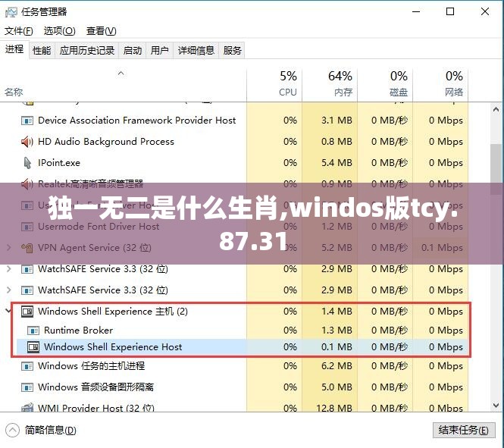Click the Windows 音频设备图形隔离 icon
This screenshot has width=504, height=448.
27,387
